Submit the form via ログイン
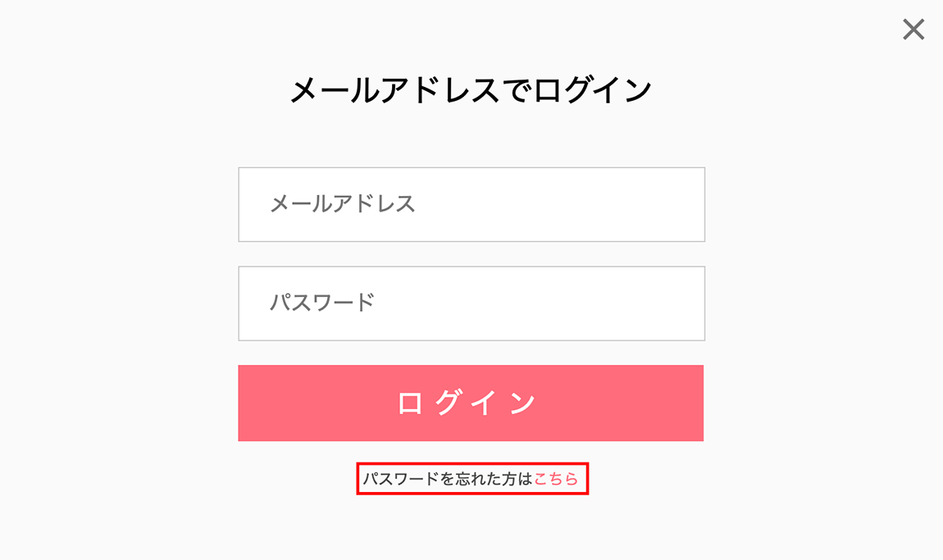This screenshot has height=560, width=943. [471, 403]
